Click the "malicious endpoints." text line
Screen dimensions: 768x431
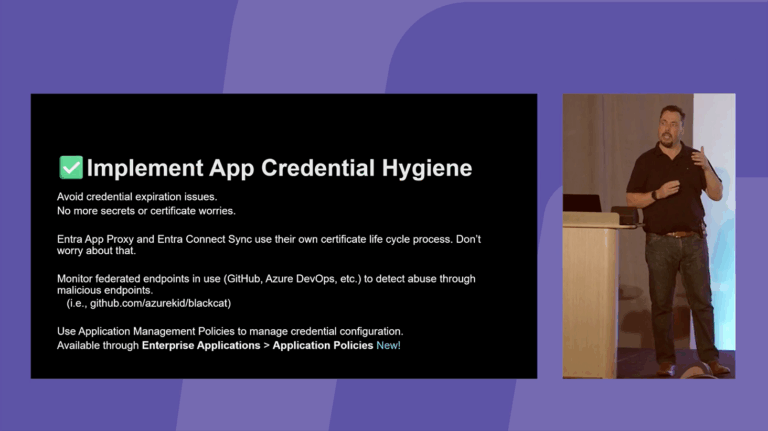(100, 290)
